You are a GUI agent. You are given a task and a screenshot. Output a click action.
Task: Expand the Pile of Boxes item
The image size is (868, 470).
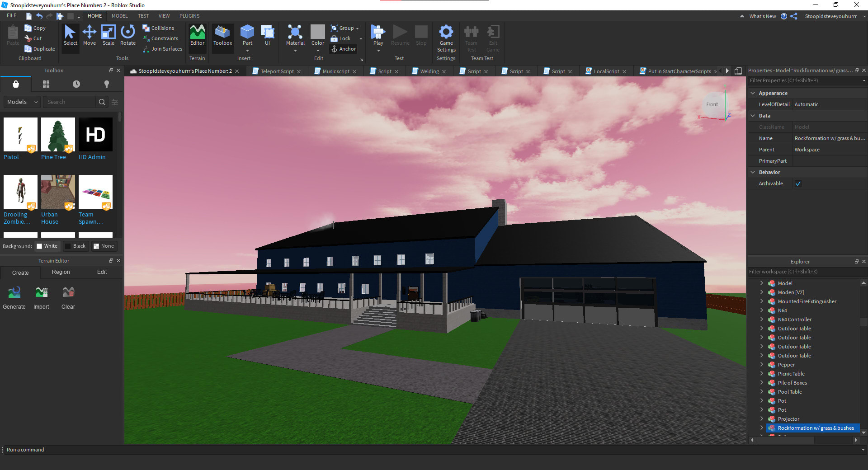click(x=762, y=383)
